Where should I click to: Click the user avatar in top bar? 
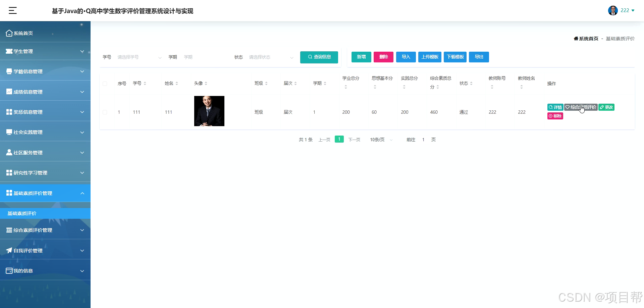point(613,10)
